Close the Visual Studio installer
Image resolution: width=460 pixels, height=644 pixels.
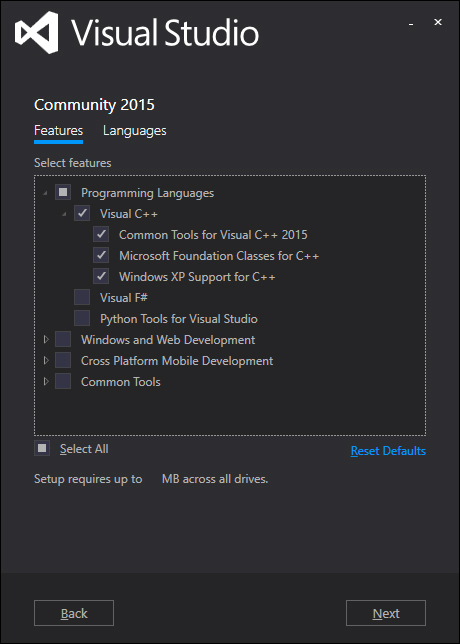pos(438,22)
